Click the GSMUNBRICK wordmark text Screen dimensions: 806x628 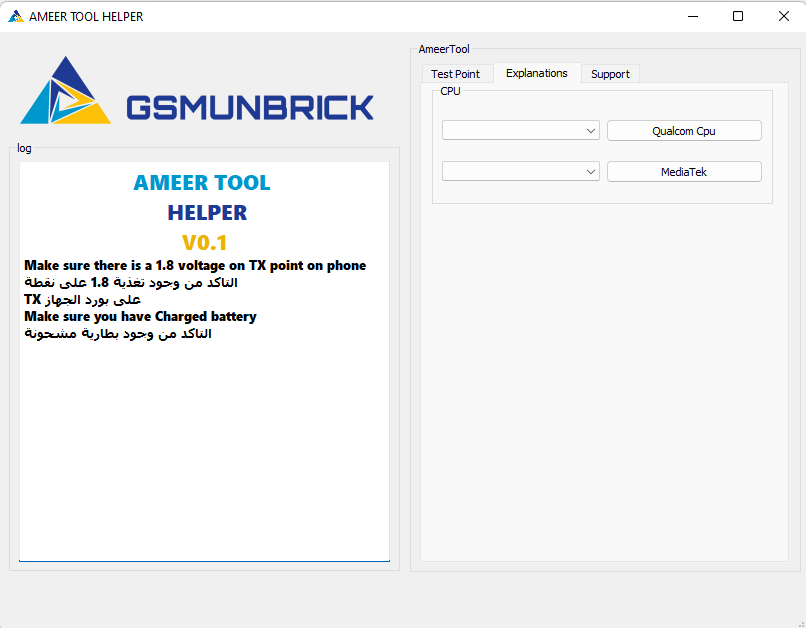pos(250,106)
